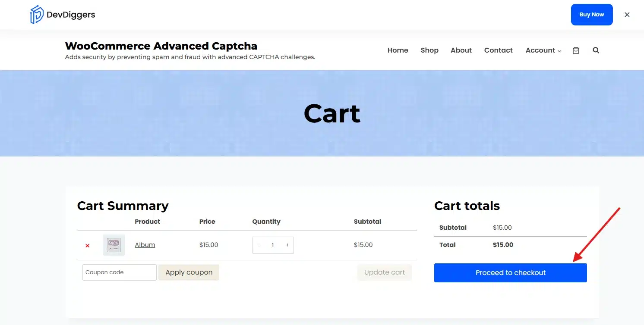Open the Album product thumbnail

[114, 245]
